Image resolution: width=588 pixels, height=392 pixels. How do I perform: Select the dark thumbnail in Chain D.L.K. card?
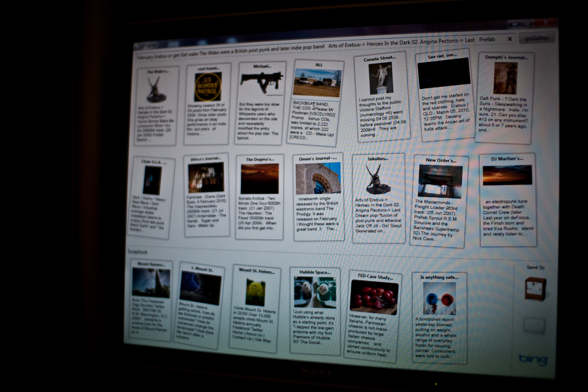[152, 180]
